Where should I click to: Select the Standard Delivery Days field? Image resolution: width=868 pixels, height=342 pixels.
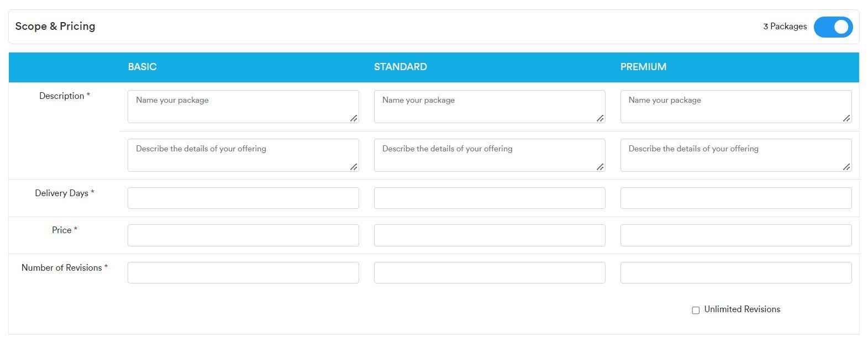click(490, 198)
